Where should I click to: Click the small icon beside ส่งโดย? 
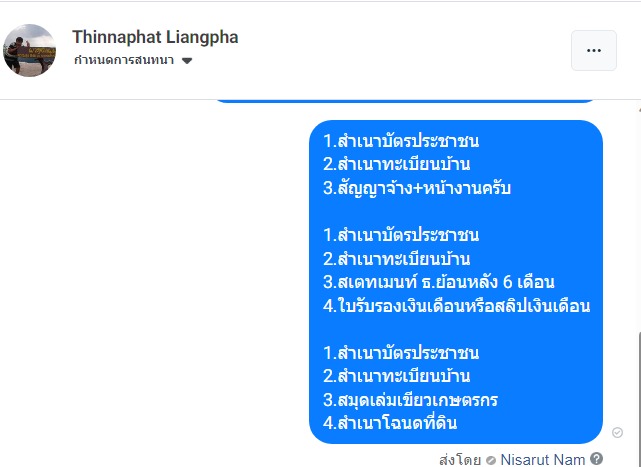[491, 460]
